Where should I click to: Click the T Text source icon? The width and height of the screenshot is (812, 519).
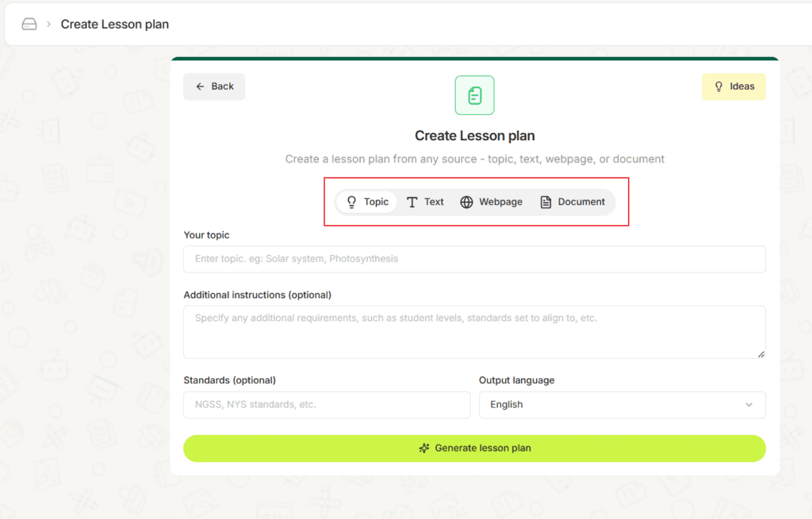click(x=414, y=201)
